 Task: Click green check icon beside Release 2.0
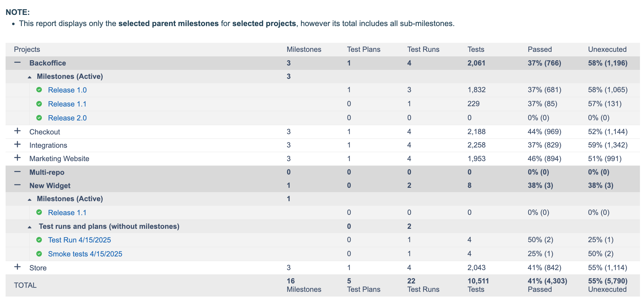point(39,118)
